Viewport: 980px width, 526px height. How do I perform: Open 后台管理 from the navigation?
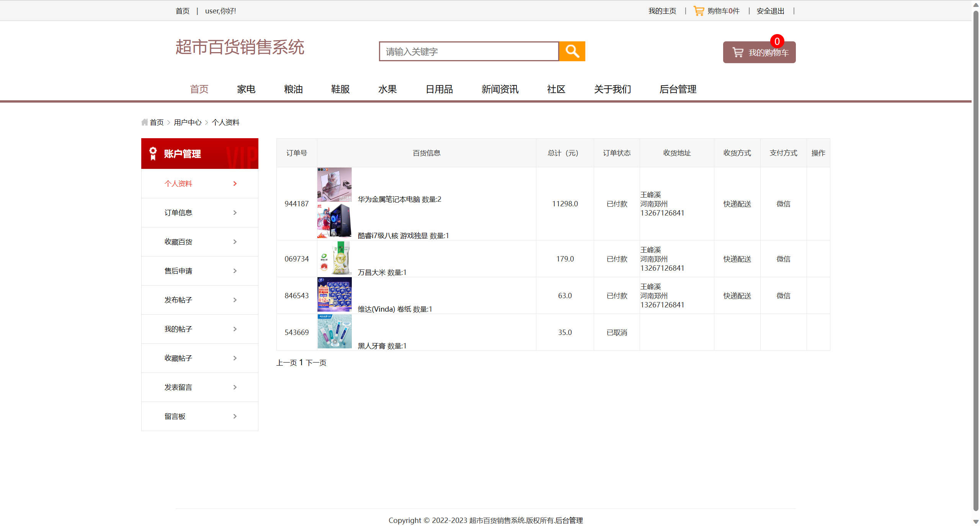click(x=678, y=89)
